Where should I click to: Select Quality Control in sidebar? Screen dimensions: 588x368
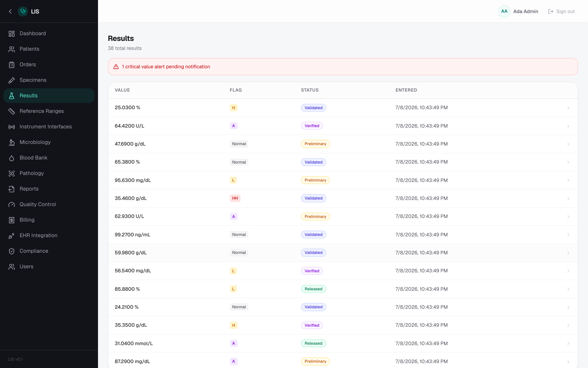pos(49,204)
